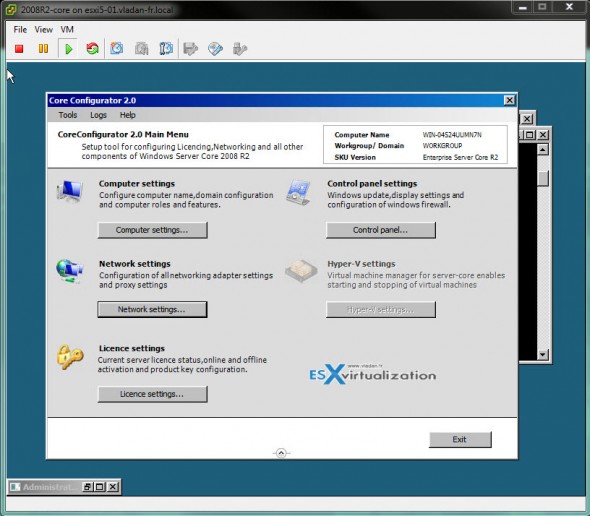Click the disabled Hyper-V settings... button
This screenshot has width=590, height=516.
(x=381, y=309)
